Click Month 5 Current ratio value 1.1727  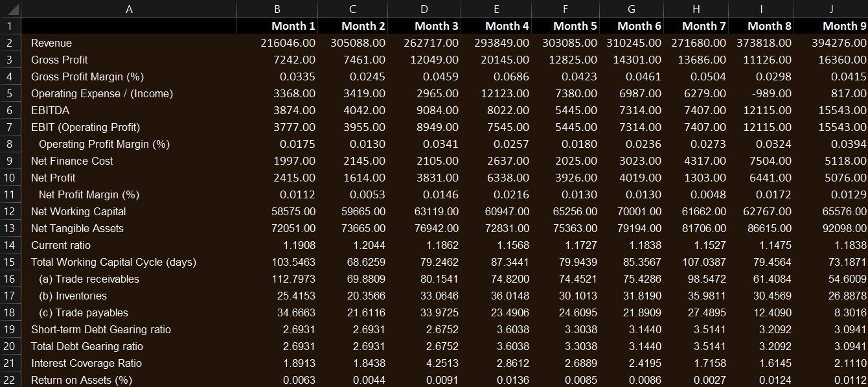[576, 245]
